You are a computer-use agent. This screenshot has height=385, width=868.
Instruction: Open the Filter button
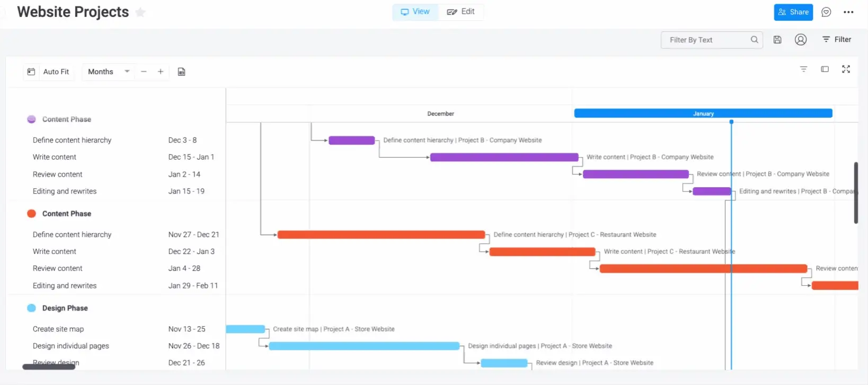point(837,40)
